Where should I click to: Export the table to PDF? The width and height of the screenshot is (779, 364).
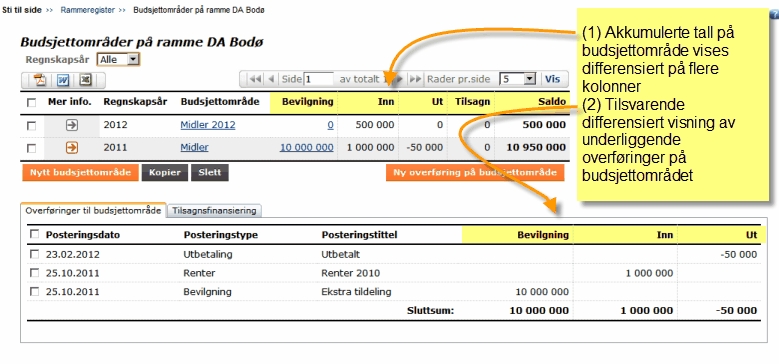[40, 80]
